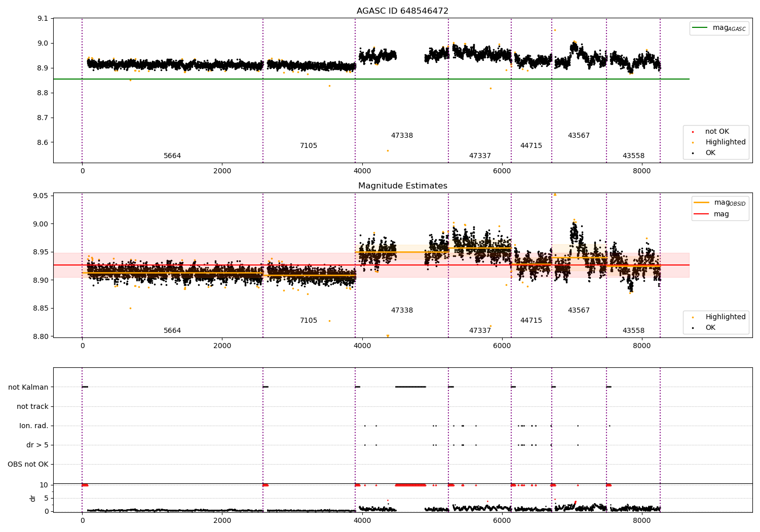Click 'Highlighted' legend label in top plot
This screenshot has height=532, width=760.
[726, 142]
